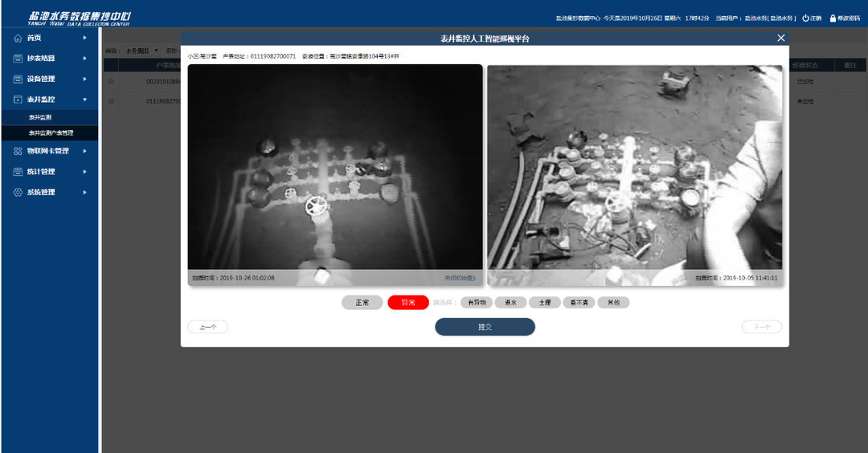Click the 盐池水务数据集抄中心 logo
This screenshot has height=453, width=868.
79,18
